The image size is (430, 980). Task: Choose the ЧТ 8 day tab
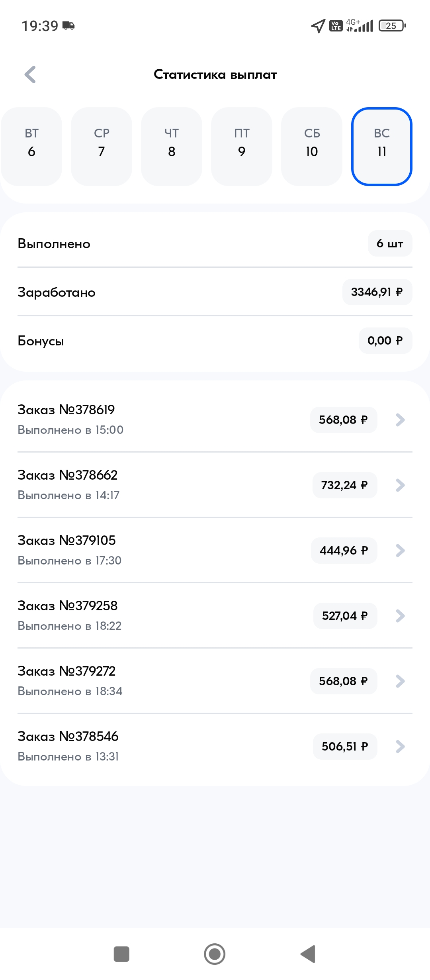point(172,146)
